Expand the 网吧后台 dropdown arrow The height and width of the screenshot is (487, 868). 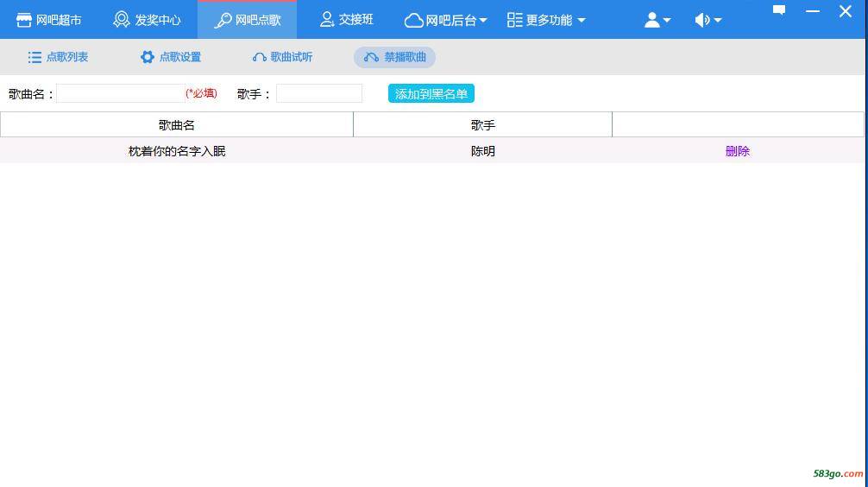[483, 21]
